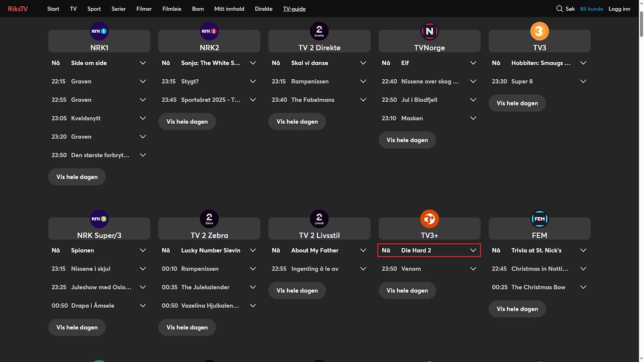Click the Bli kunde link
This screenshot has height=362, width=644.
tap(591, 9)
